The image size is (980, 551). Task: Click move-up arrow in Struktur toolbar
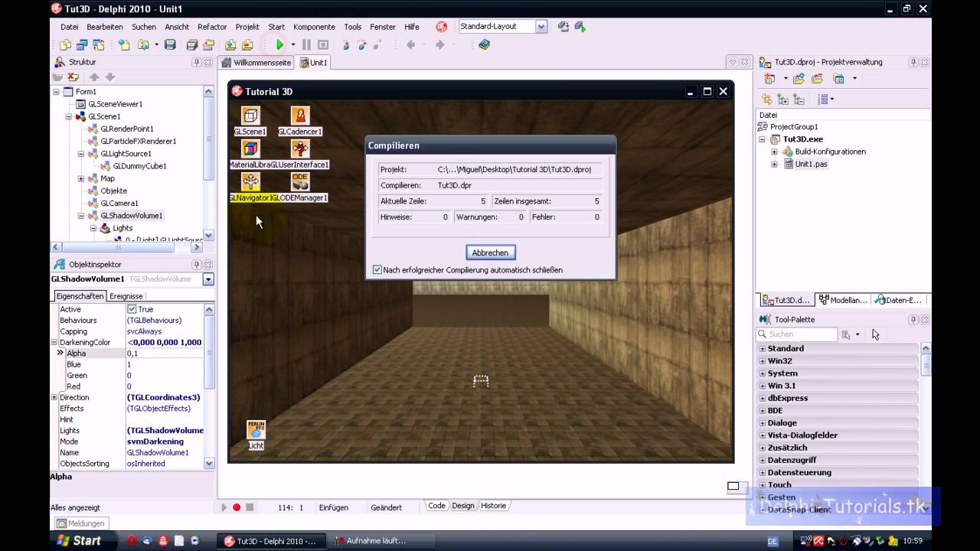(94, 77)
